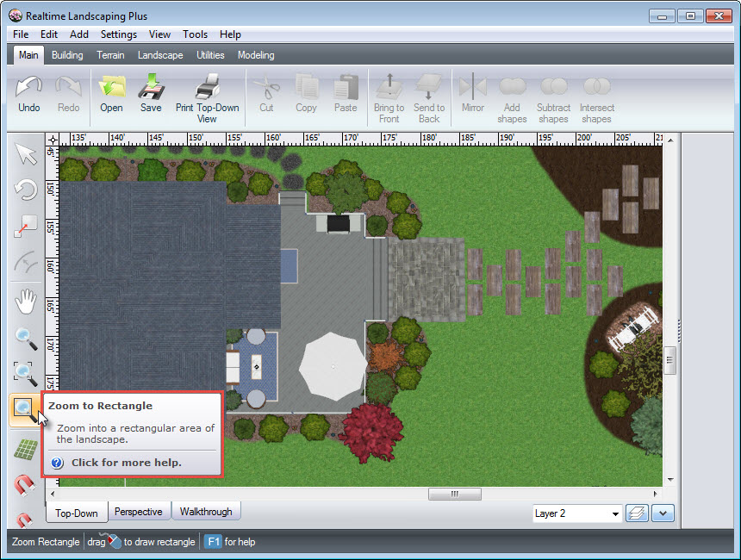Open the Help menu
Screen dimensions: 741x560
click(x=231, y=34)
